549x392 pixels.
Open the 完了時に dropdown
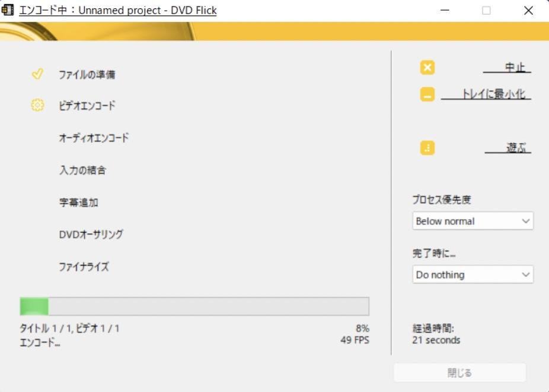[473, 274]
